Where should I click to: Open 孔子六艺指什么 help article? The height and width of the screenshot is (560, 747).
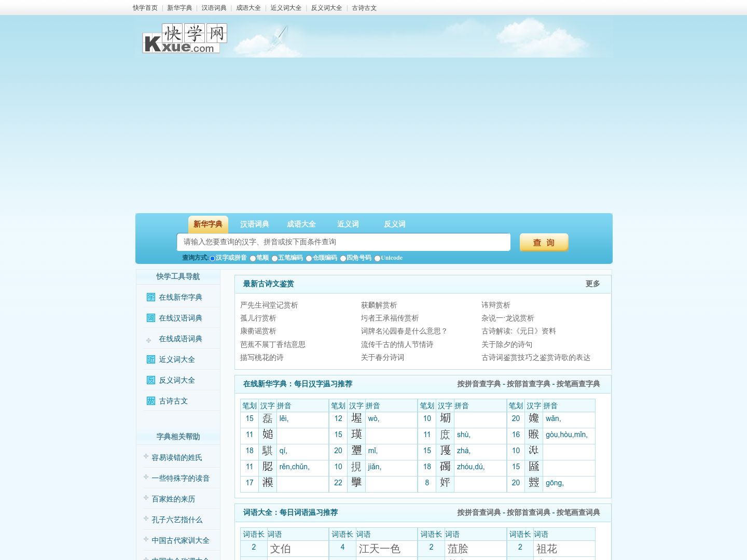click(177, 520)
